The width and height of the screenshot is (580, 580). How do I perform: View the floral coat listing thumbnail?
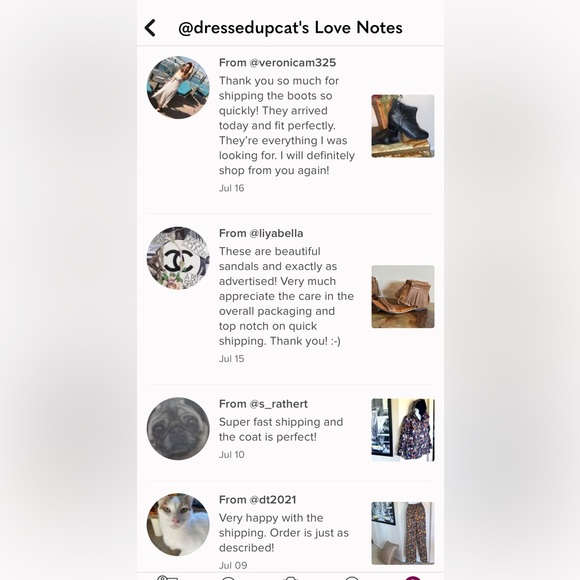(x=403, y=430)
